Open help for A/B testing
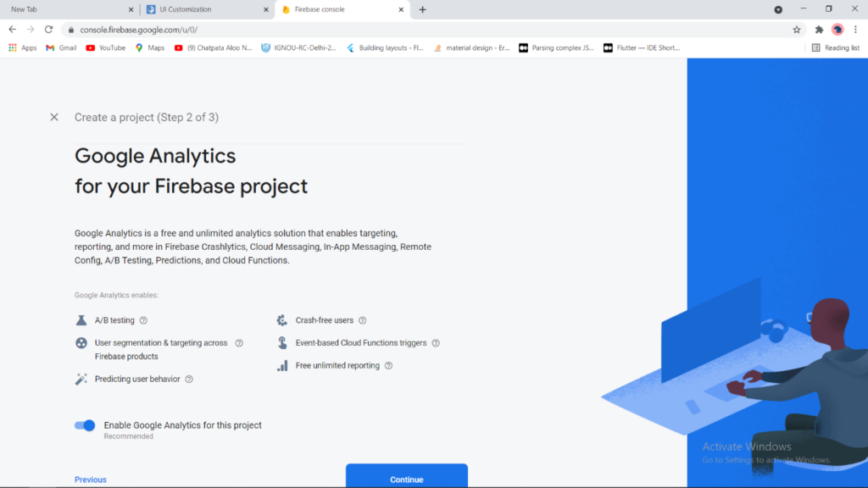Viewport: 868px width, 488px height. point(143,320)
